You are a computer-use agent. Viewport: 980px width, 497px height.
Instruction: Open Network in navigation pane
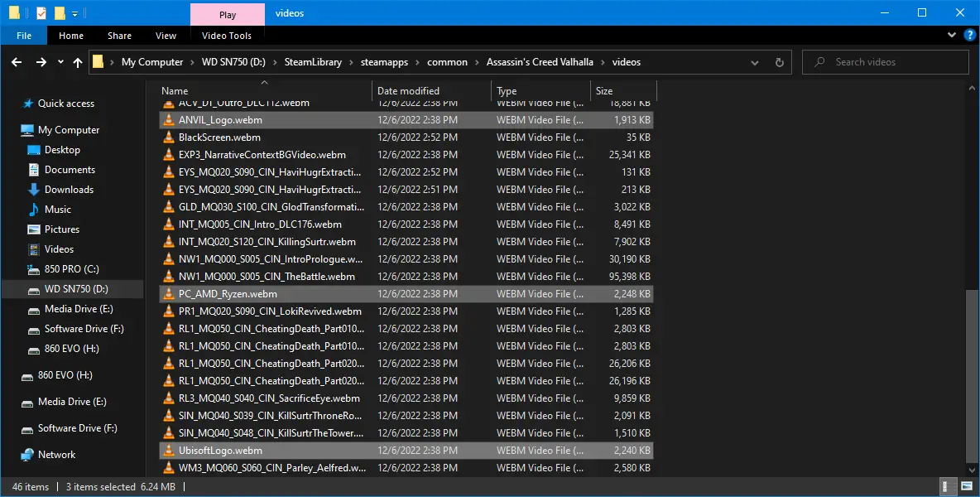56,455
